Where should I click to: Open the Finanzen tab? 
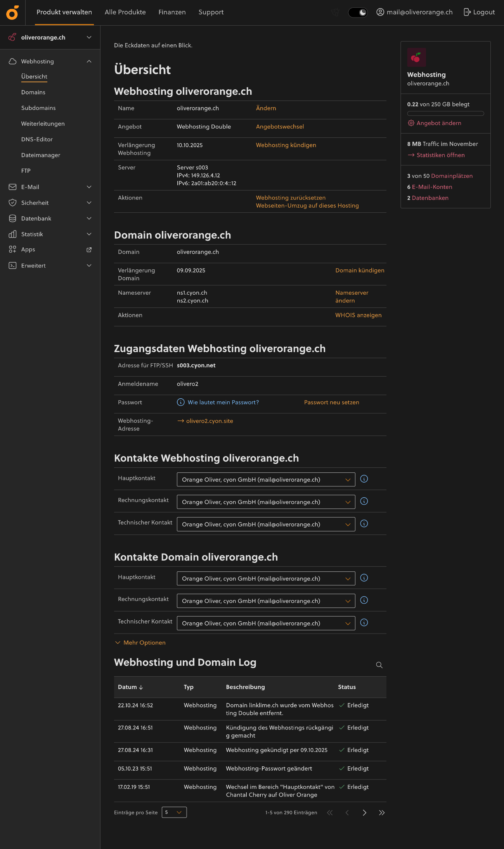172,12
